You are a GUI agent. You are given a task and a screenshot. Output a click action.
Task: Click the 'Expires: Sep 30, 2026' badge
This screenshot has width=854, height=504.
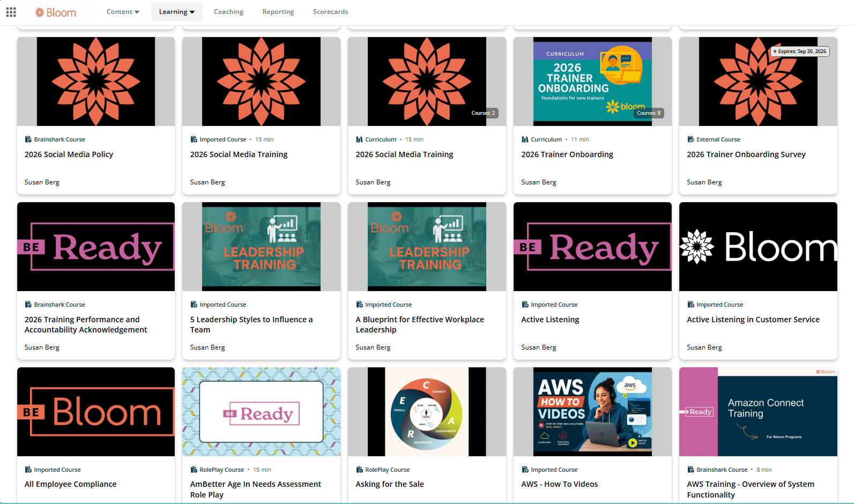coord(800,51)
